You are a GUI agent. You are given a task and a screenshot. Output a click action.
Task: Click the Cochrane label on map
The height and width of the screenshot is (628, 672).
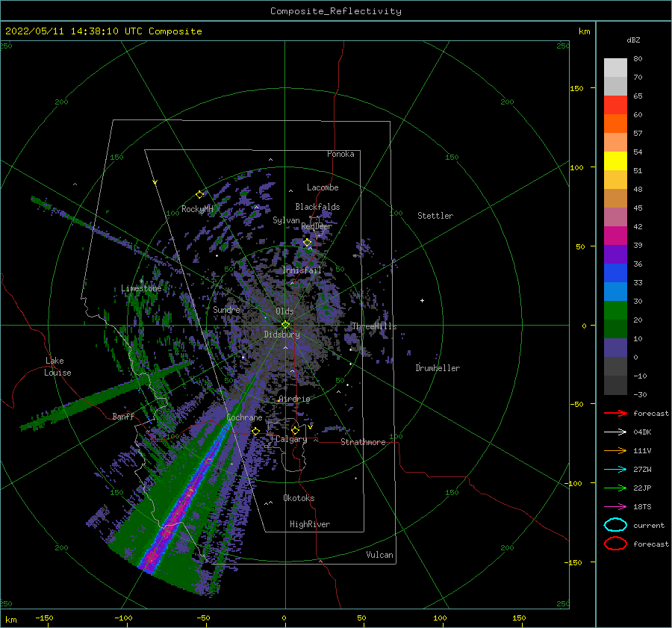point(244,417)
